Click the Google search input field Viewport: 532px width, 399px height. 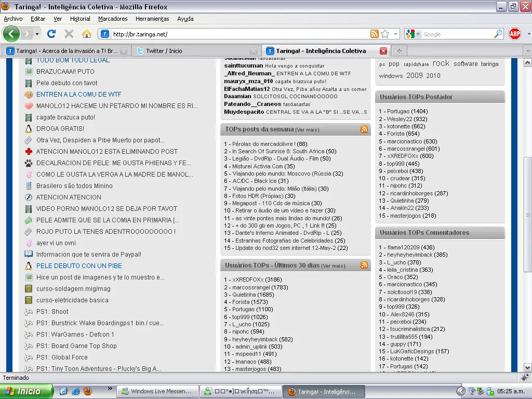click(x=457, y=34)
